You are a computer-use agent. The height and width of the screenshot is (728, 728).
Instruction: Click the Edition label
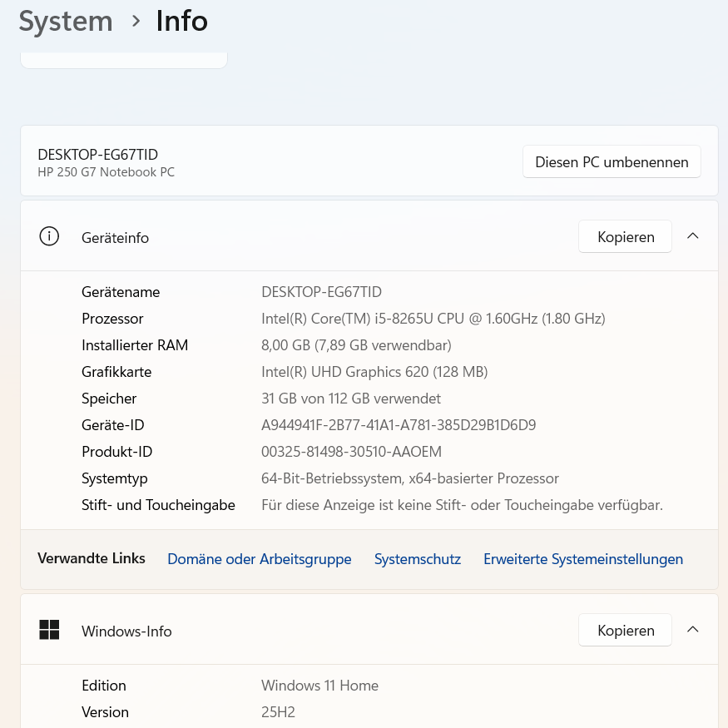click(x=104, y=686)
